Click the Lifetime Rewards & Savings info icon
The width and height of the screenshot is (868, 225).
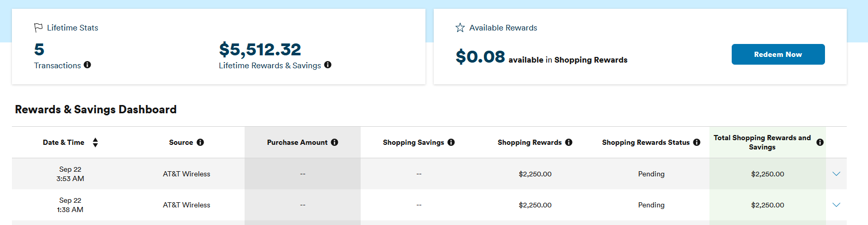point(328,65)
